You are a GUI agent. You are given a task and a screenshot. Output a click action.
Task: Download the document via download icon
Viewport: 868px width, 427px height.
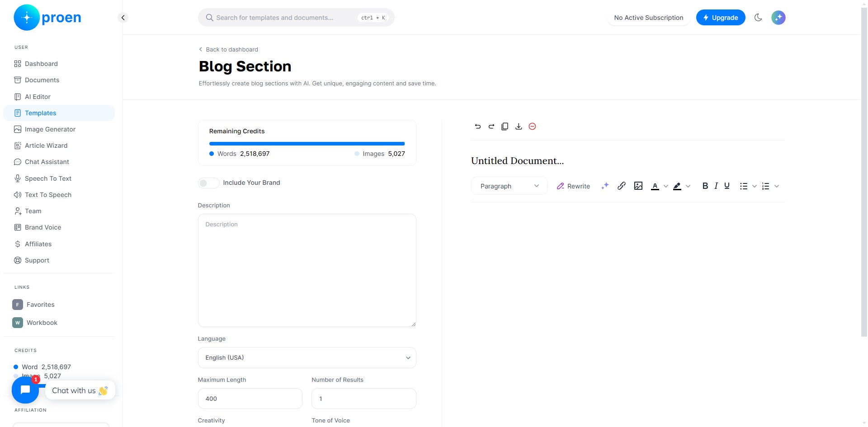519,127
